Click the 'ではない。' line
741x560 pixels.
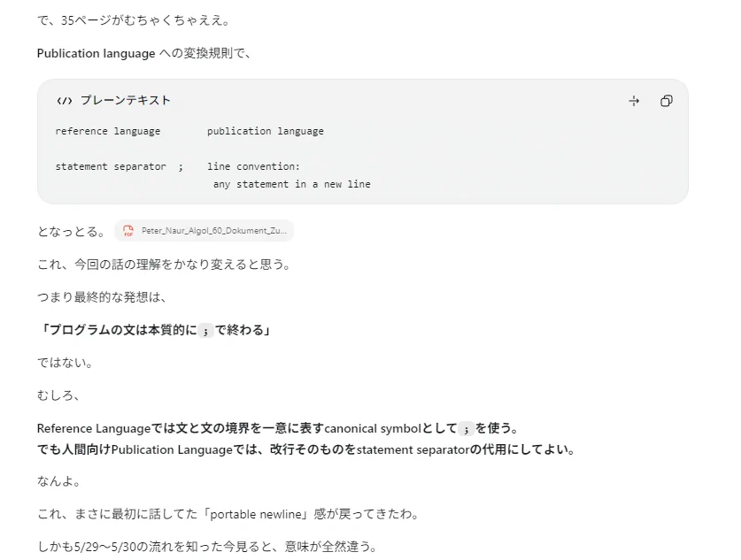point(66,363)
